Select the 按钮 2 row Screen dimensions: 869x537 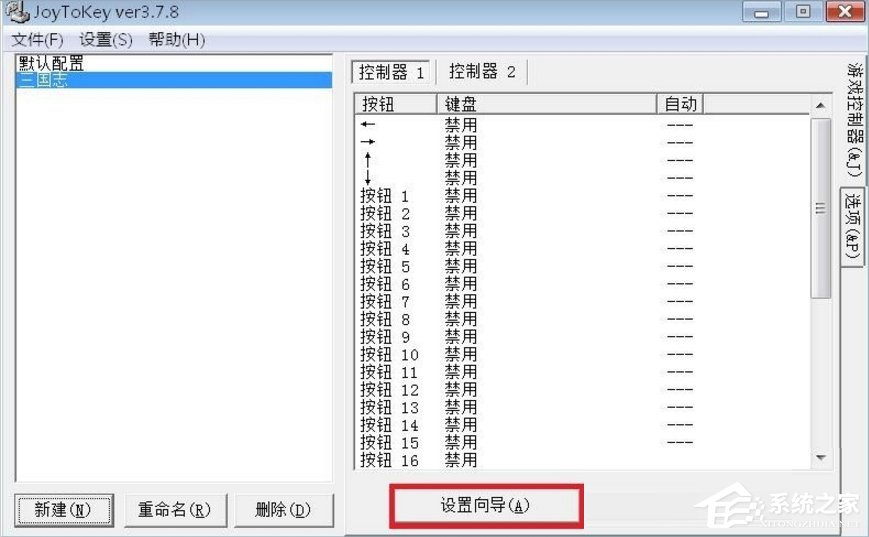tap(582, 213)
